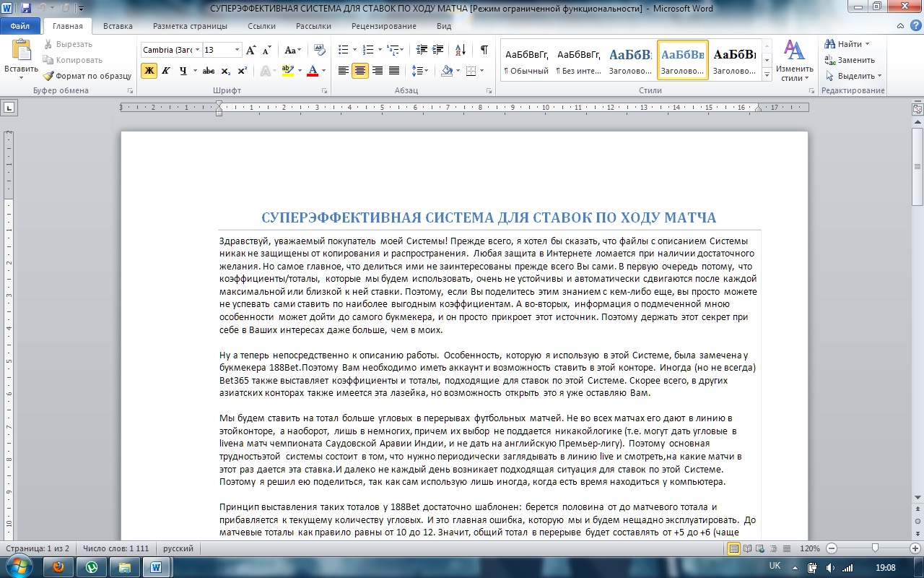Toggle italic (К) formatting
924x578 pixels.
166,71
